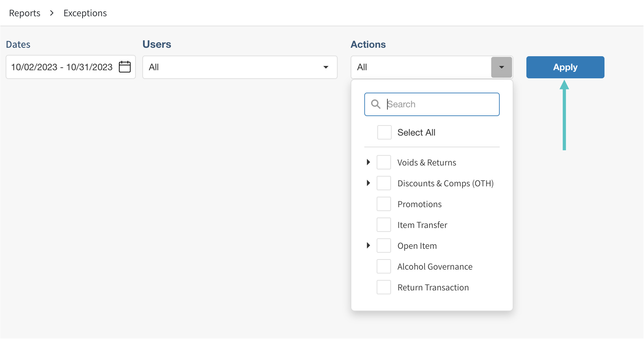This screenshot has height=339, width=644.
Task: Toggle the Discounts & Comps (OTH) checkbox
Action: 384,183
